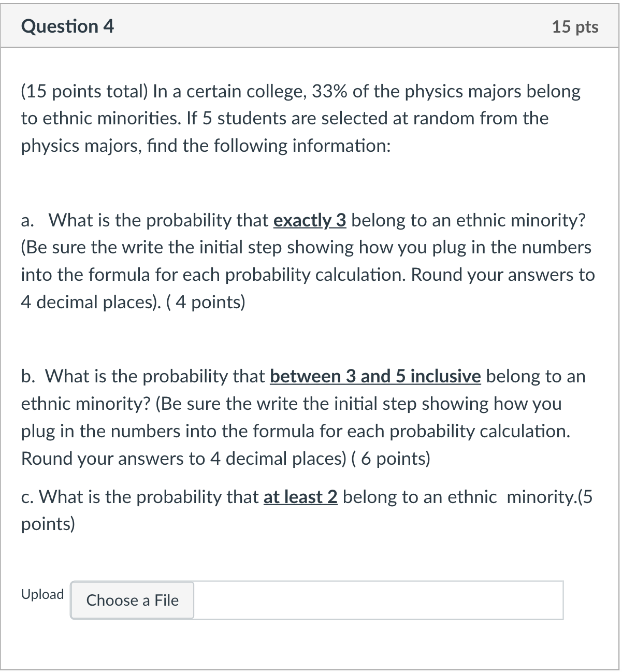Click the underlined between 3 and 5 inclusive text
622x672 pixels.
[375, 376]
